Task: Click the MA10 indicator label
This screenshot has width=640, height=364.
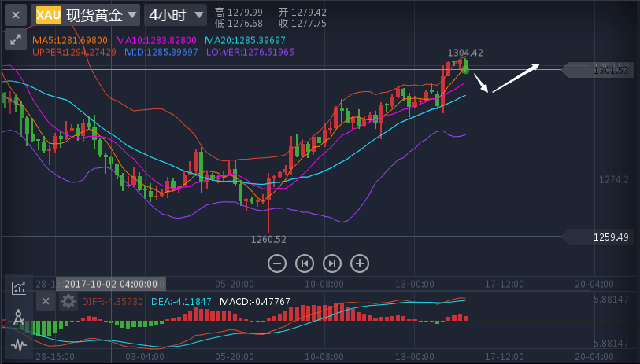Action: click(x=157, y=40)
